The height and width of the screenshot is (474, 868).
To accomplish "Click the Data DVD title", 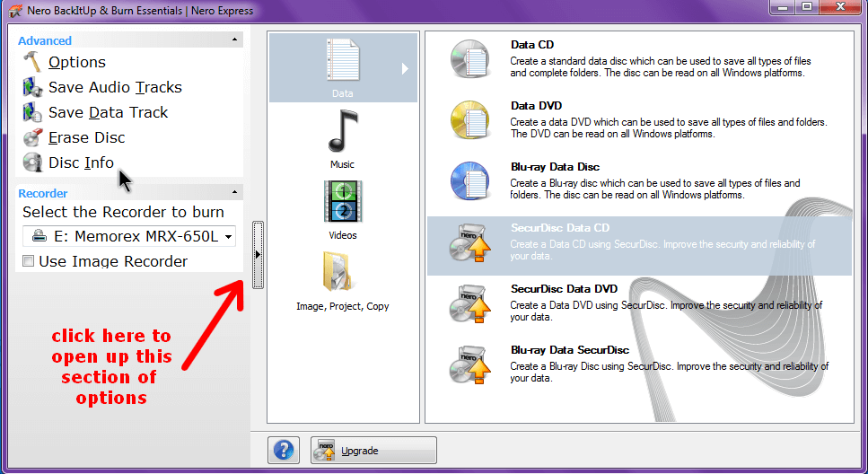I will [x=536, y=106].
